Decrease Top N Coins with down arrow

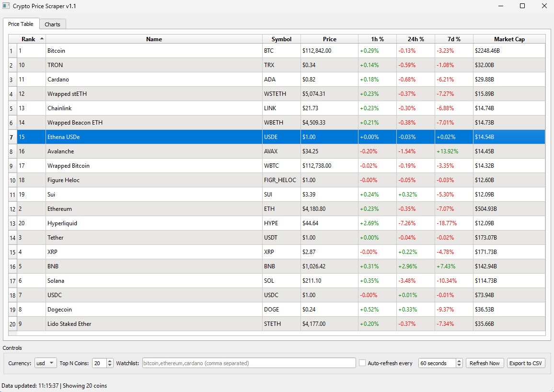click(110, 366)
